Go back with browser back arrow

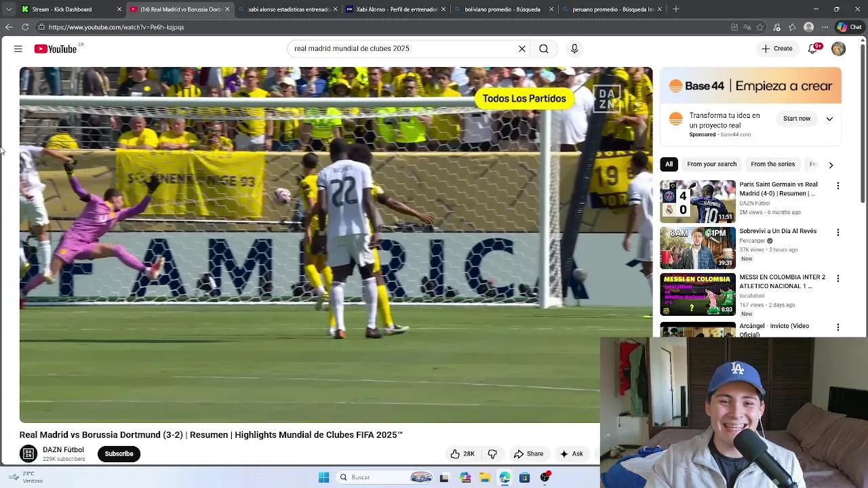point(9,27)
